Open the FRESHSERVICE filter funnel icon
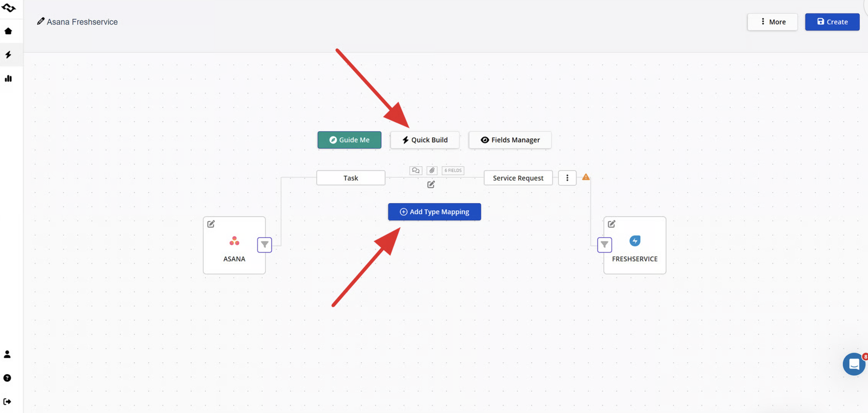 605,244
